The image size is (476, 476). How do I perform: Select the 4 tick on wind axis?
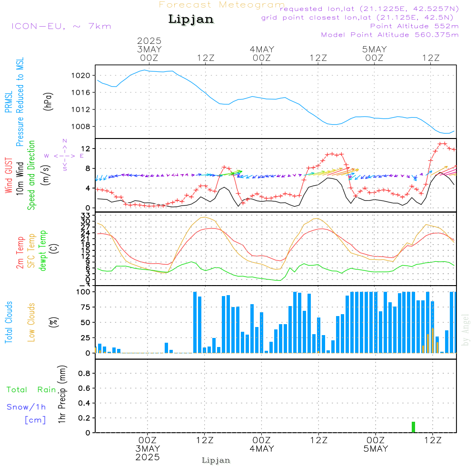tap(88, 188)
